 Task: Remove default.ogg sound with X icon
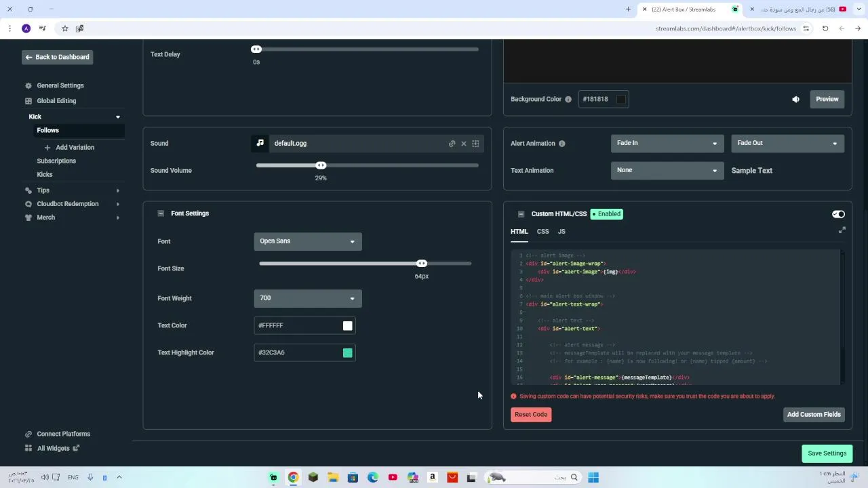[464, 144]
